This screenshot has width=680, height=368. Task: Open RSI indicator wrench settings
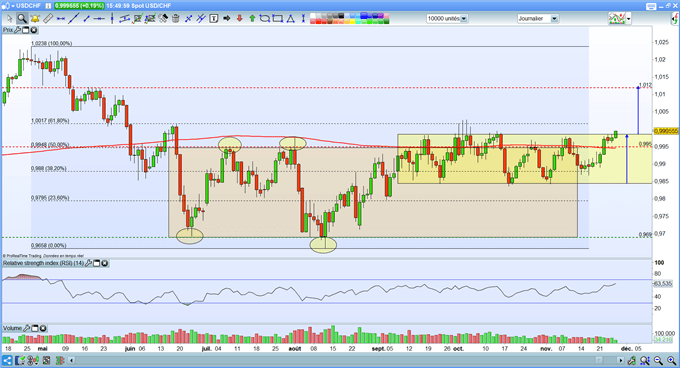point(88,263)
